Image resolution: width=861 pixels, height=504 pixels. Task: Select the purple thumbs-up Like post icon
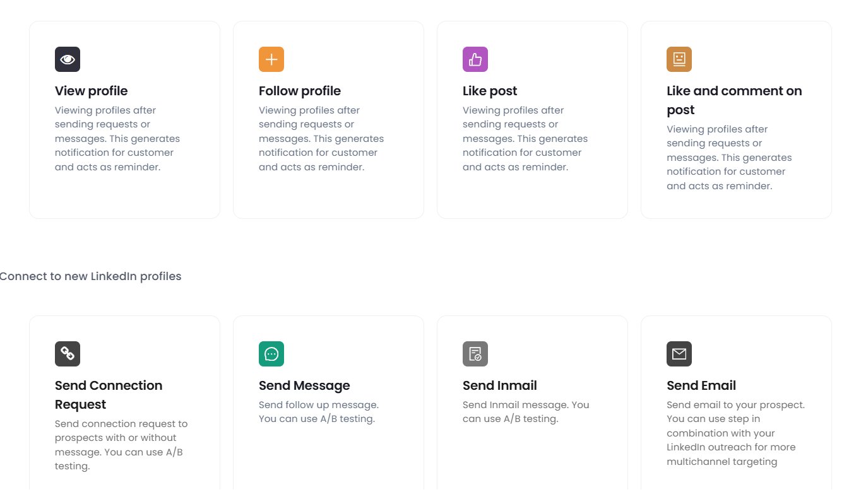475,59
